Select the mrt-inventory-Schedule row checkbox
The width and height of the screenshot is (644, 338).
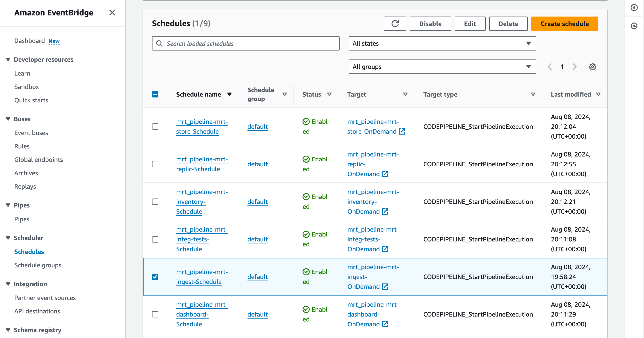pyautogui.click(x=155, y=201)
